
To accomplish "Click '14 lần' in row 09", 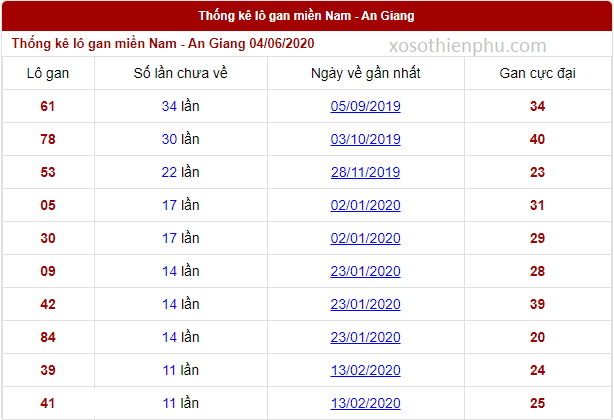I will pos(181,271).
